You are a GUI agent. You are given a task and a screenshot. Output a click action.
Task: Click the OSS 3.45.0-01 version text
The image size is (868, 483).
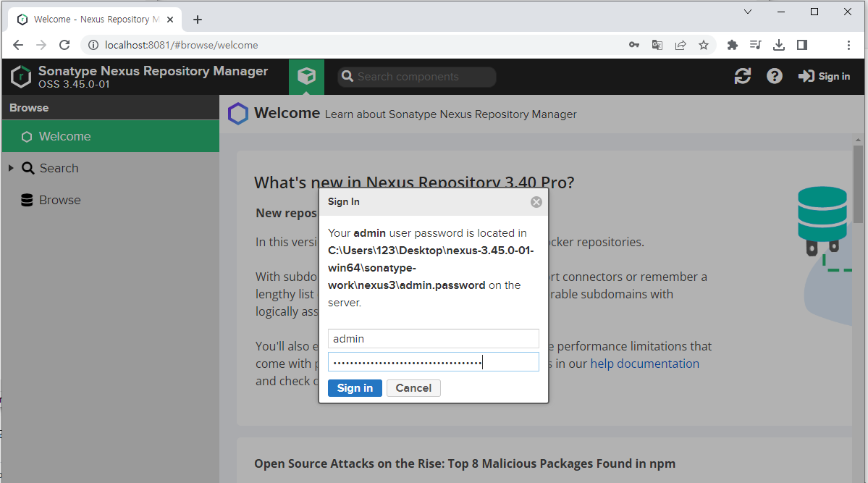[x=74, y=84]
